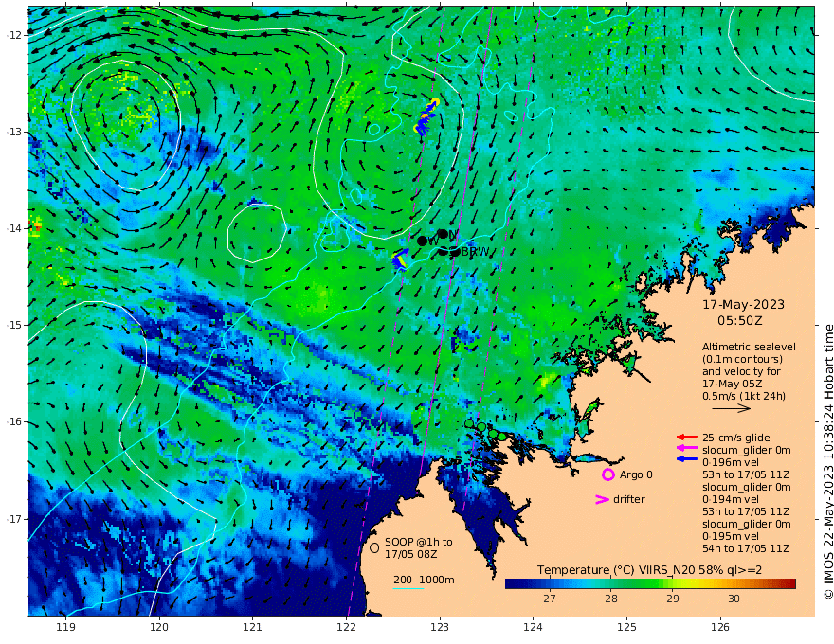834x644 pixels.
Task: Click the blue 0.196m vel legend arrow
Action: (x=686, y=458)
